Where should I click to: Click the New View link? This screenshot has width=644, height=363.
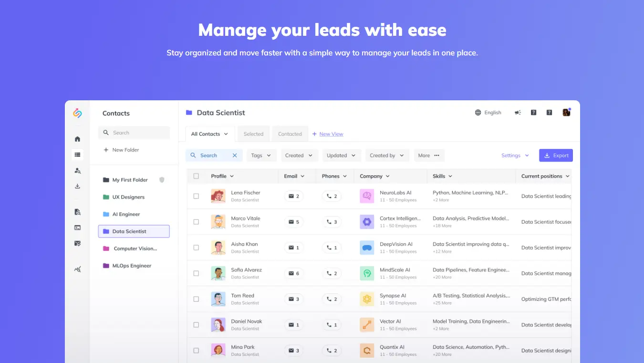[x=328, y=134]
